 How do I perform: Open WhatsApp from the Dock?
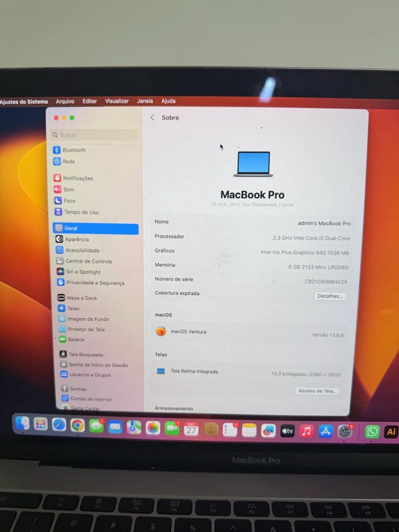pos(372,432)
